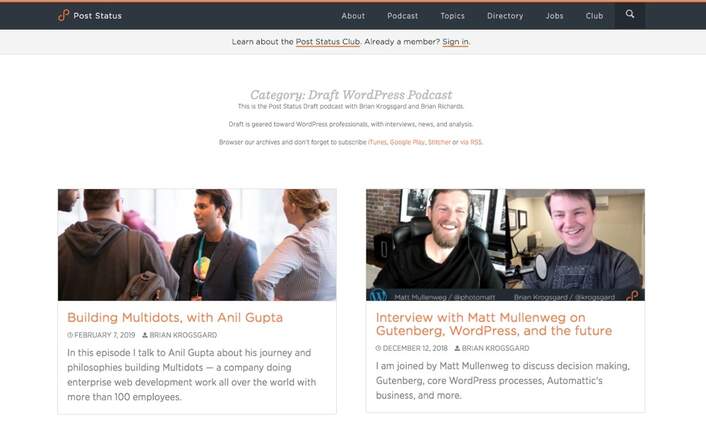Click the DECEMBER 12, 2018 date
The width and height of the screenshot is (706, 432).
415,348
